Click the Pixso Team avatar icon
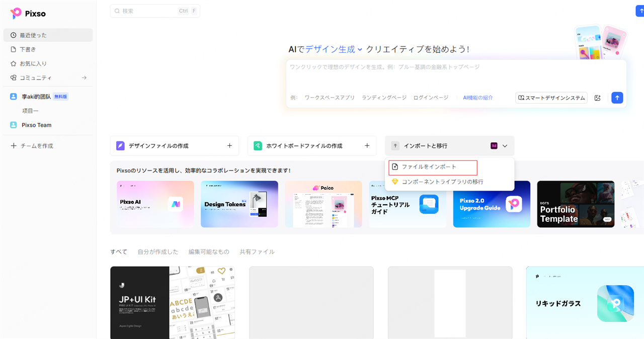 click(14, 125)
